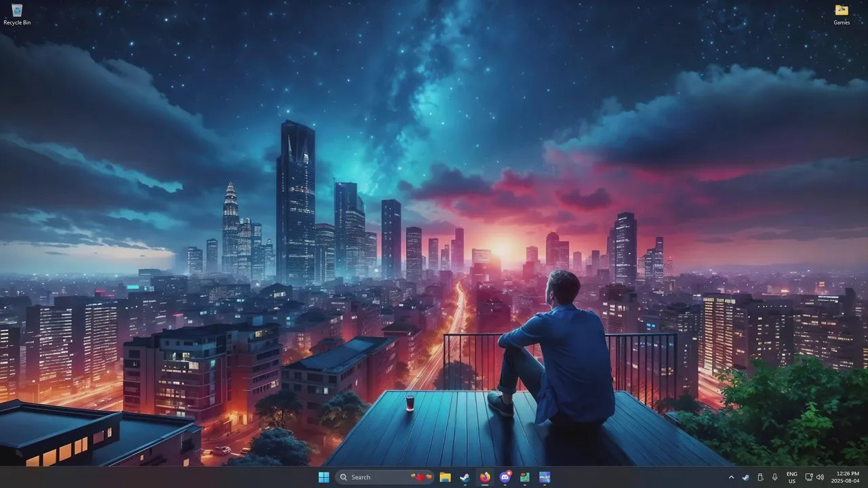Click the network tray icon

click(809, 477)
